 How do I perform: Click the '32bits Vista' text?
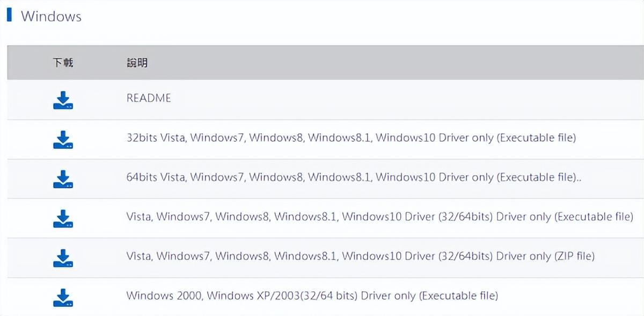click(x=156, y=138)
